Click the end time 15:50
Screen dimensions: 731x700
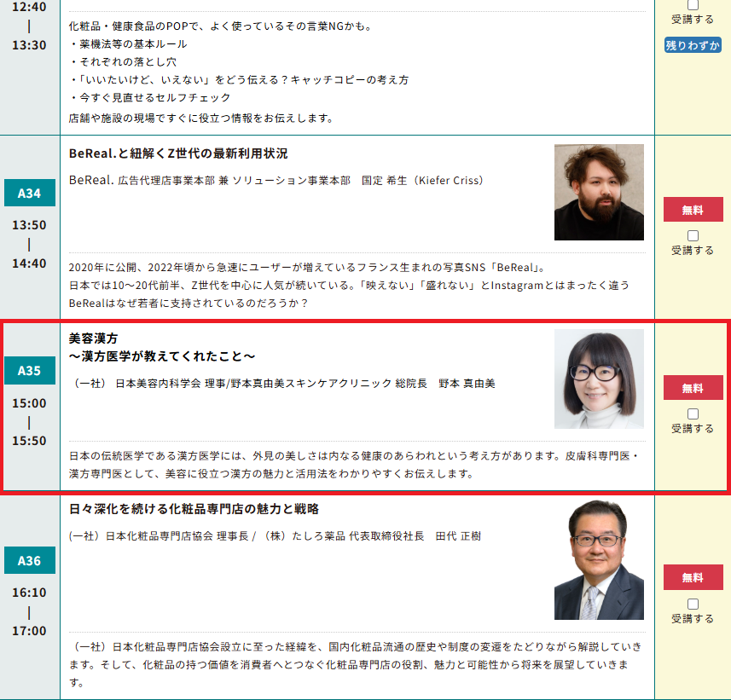(29, 441)
